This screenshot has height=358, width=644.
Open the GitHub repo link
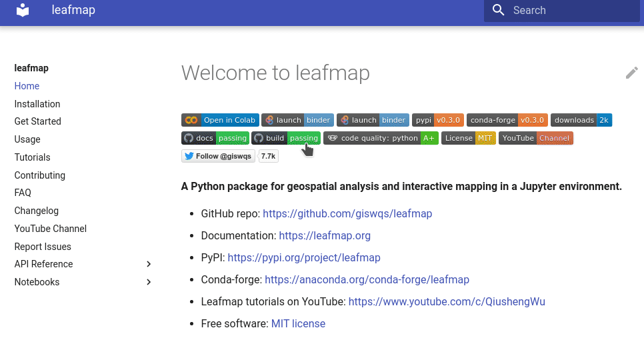(347, 213)
